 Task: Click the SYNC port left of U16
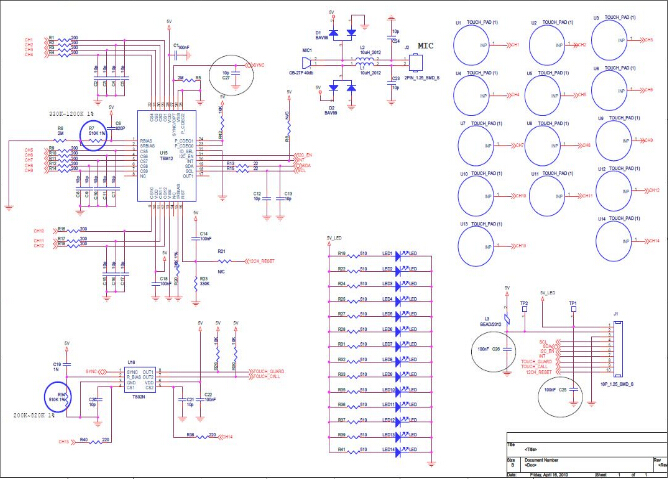click(95, 372)
